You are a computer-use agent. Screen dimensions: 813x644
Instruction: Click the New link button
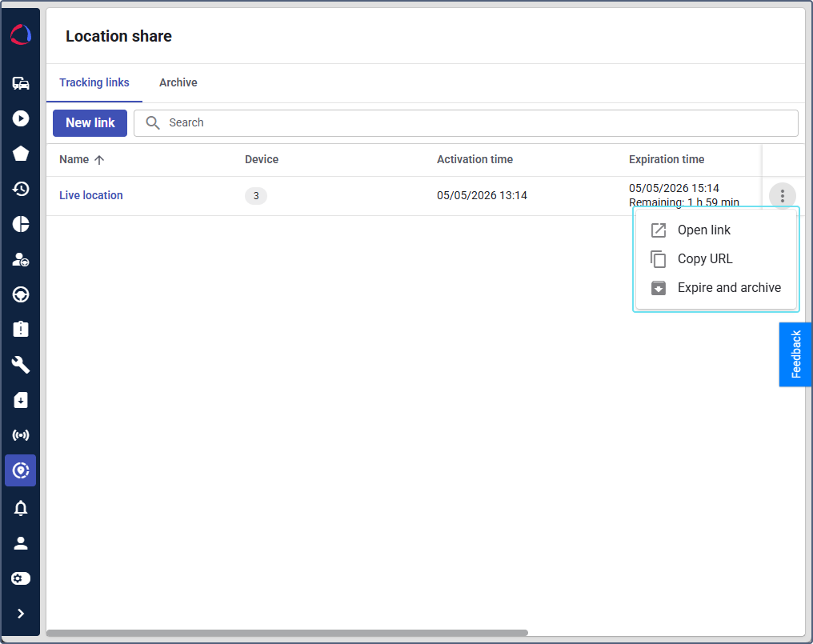tap(90, 123)
